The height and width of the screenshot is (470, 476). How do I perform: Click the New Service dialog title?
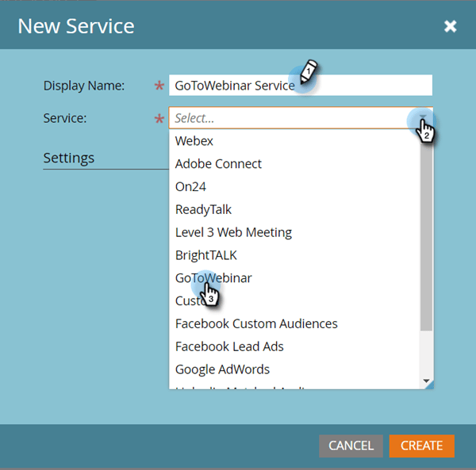point(76,26)
